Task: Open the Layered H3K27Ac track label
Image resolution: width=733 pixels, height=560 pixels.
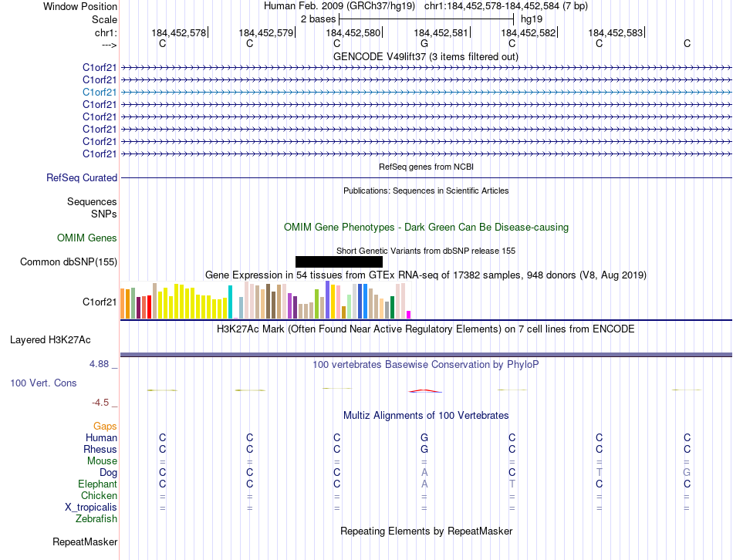Action: (50, 339)
